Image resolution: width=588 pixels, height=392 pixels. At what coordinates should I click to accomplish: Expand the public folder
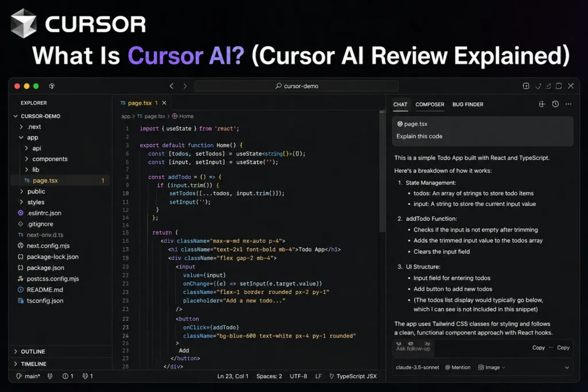point(21,191)
